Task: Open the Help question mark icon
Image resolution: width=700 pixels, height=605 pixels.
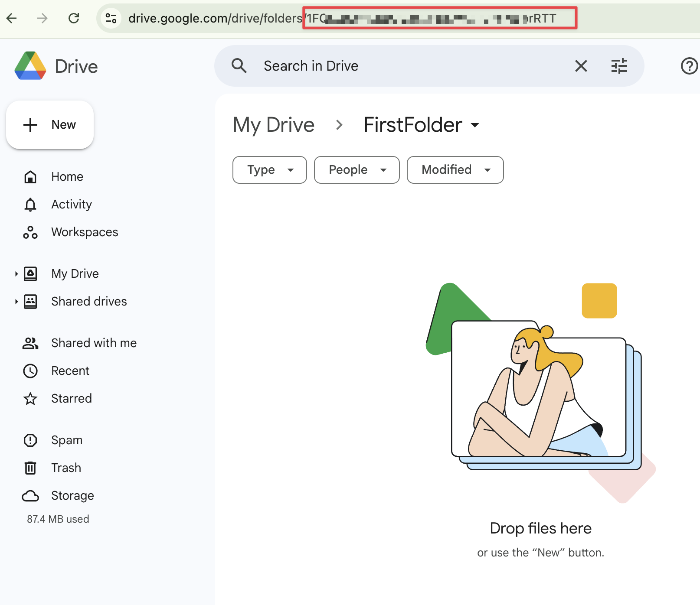Action: tap(689, 66)
